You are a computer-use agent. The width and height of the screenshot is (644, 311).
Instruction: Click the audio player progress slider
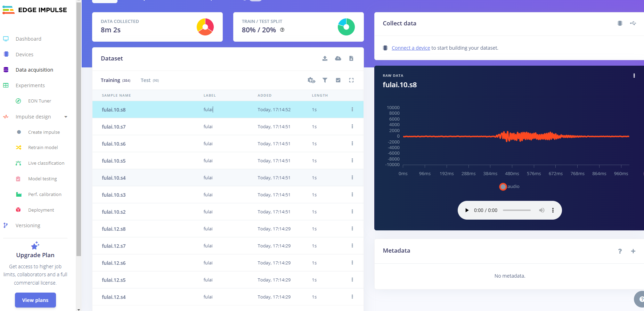pyautogui.click(x=516, y=210)
